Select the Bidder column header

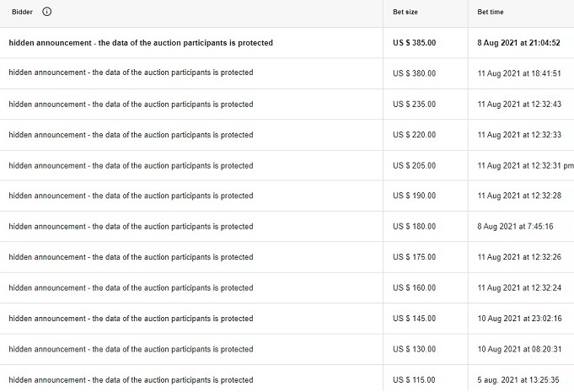point(22,12)
